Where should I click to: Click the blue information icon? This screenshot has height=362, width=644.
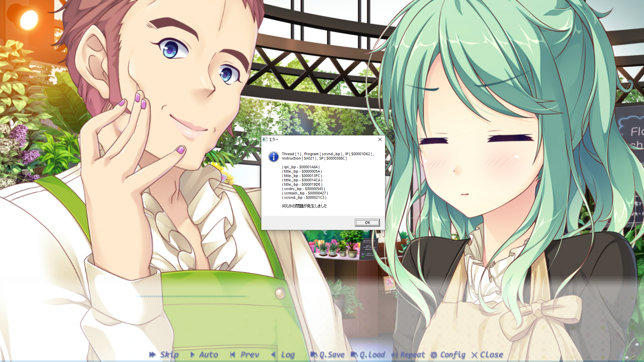tap(274, 157)
